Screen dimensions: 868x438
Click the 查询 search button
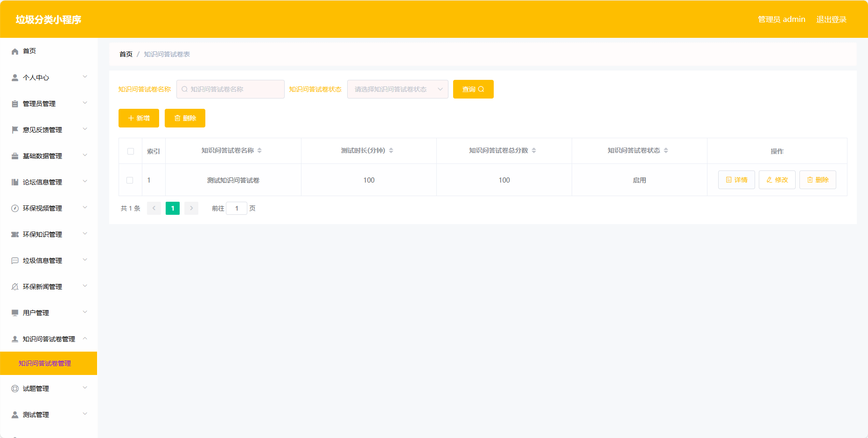pos(473,89)
